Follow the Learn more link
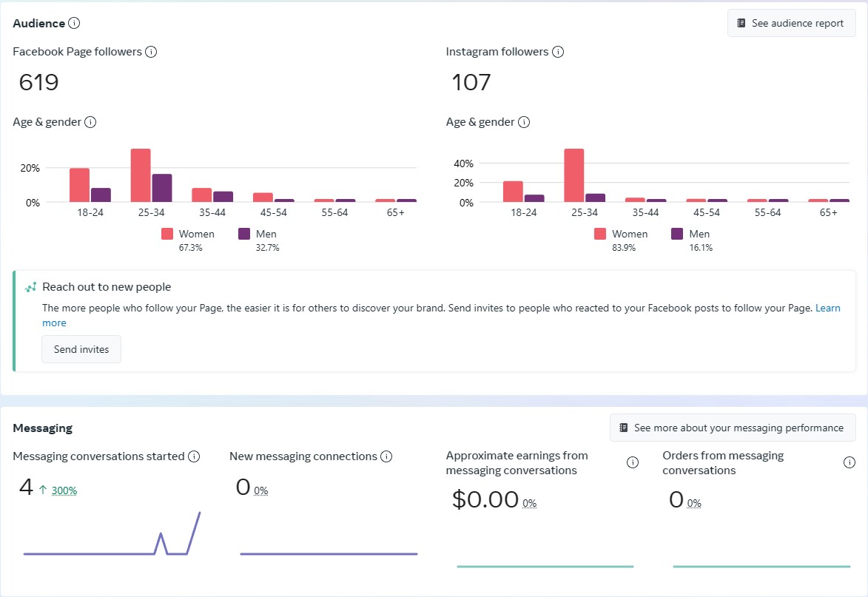The image size is (868, 597). click(x=827, y=308)
